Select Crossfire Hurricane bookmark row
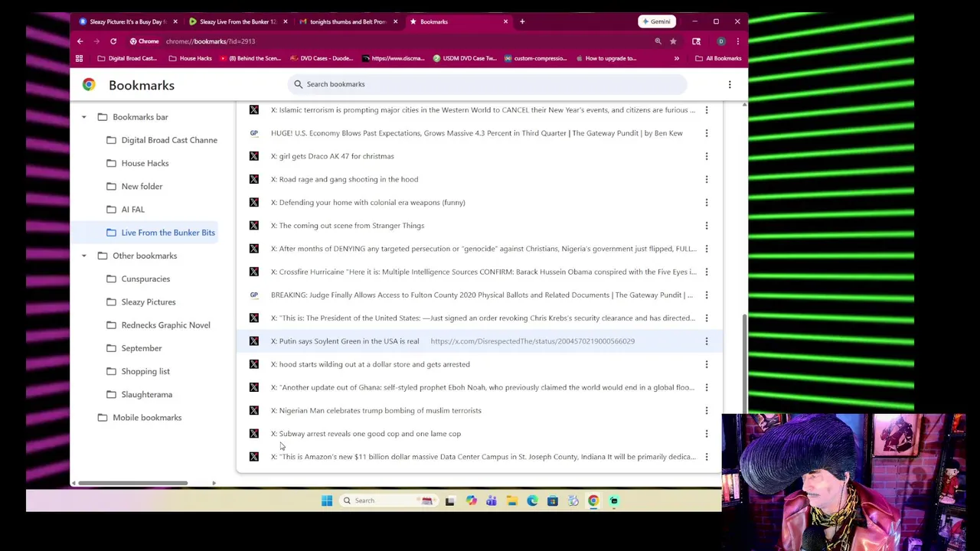980x551 pixels. [x=479, y=272]
